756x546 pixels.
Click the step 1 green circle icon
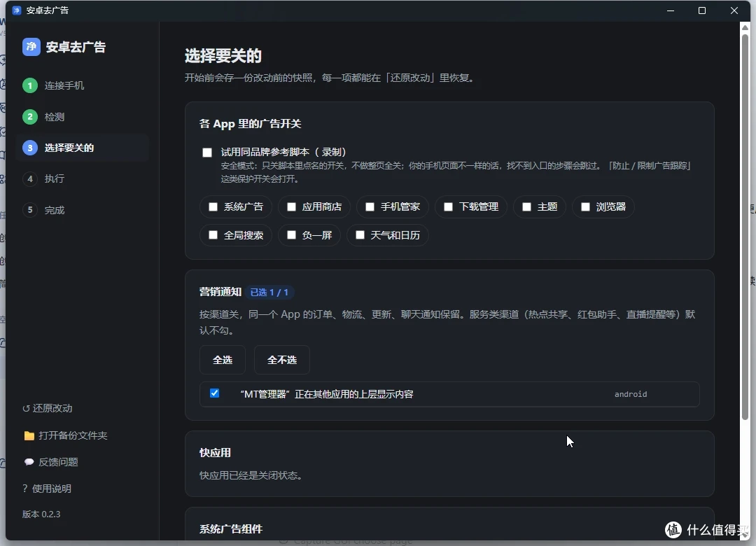(x=30, y=85)
